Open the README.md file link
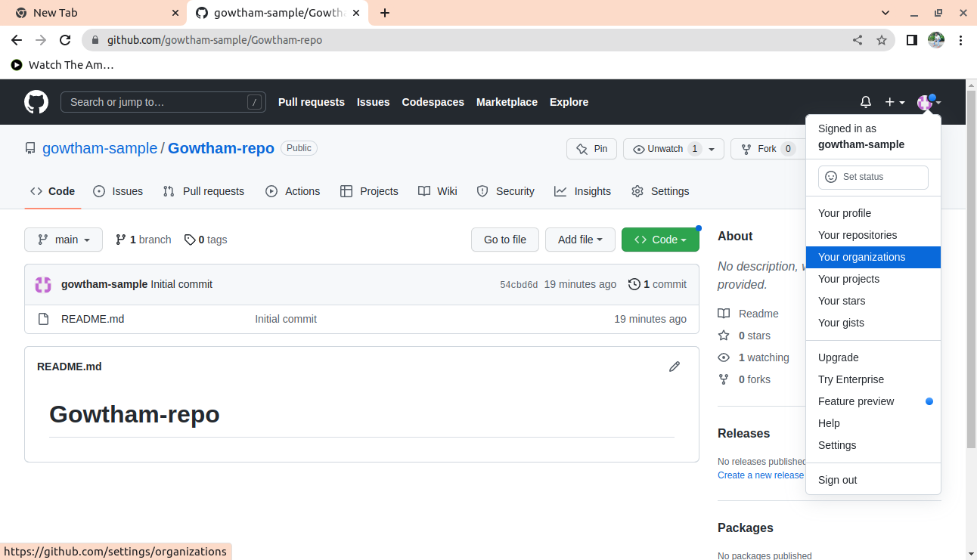Viewport: 977px width, 560px height. pyautogui.click(x=92, y=319)
